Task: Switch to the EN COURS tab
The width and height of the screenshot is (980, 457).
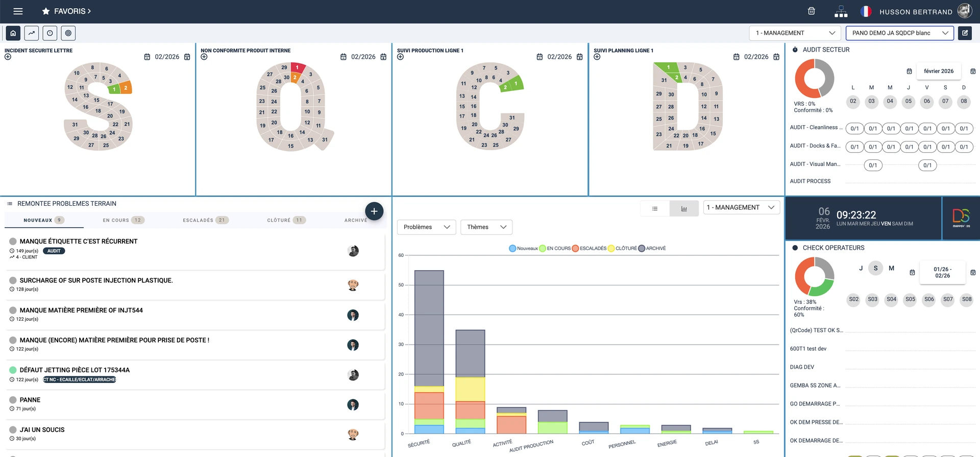Action: 123,221
